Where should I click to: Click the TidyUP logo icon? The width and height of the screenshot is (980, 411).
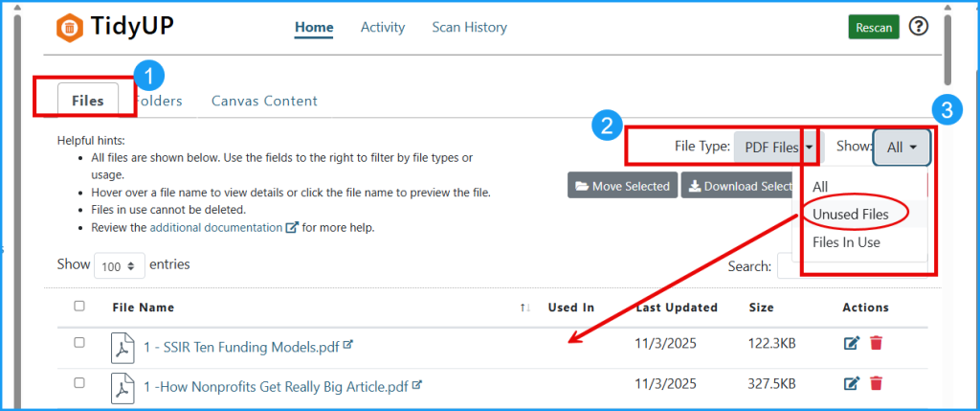point(70,28)
